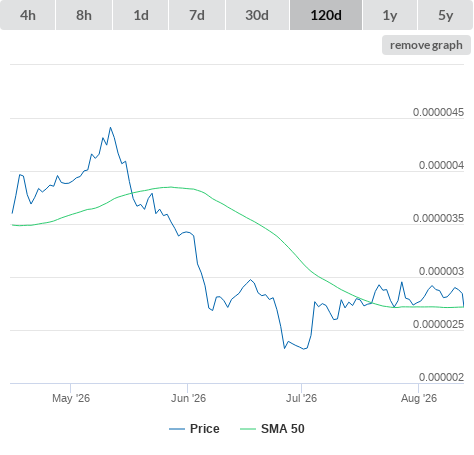474x455 pixels.
Task: Switch chart to 30d range
Action: pos(257,15)
